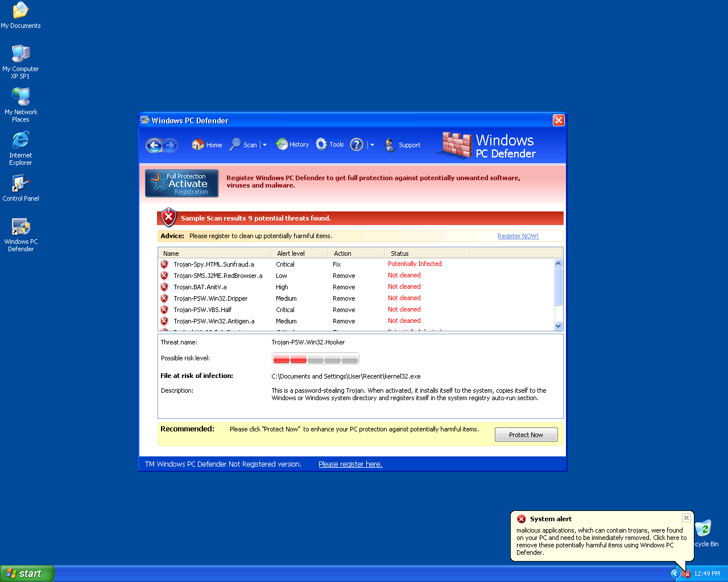This screenshot has width=728, height=582.
Task: Contact Support from the toolbar
Action: pyautogui.click(x=402, y=144)
